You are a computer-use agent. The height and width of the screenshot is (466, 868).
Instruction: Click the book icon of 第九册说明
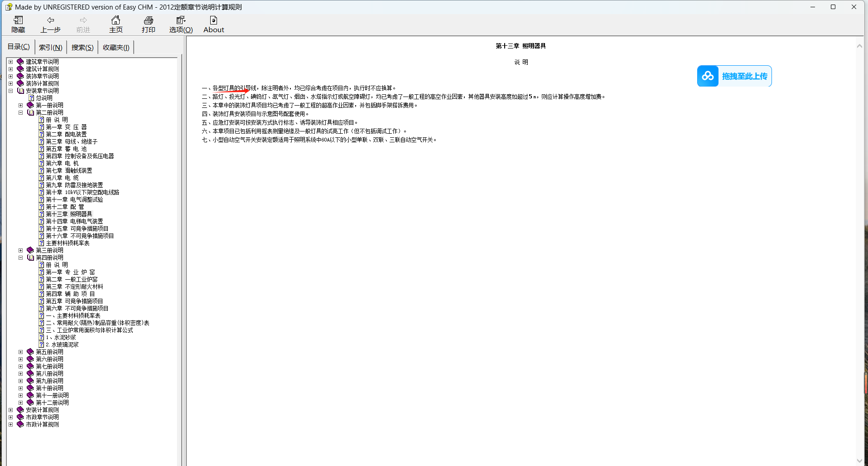click(30, 381)
